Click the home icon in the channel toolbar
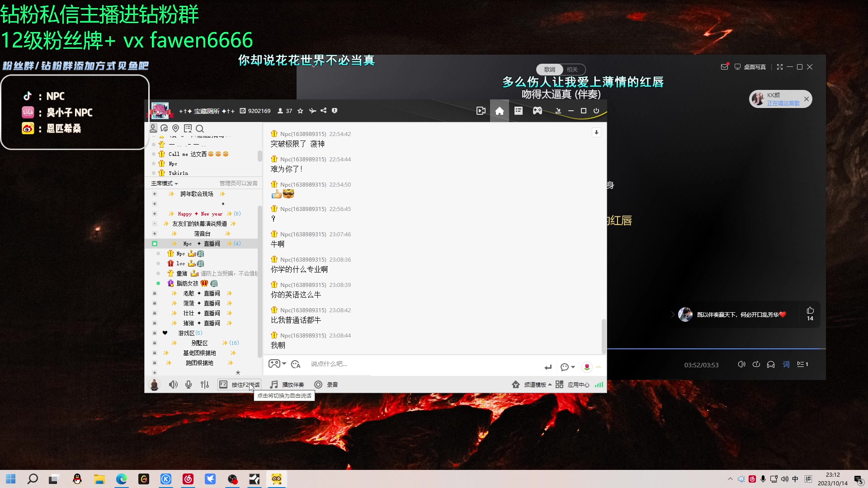 (x=500, y=111)
